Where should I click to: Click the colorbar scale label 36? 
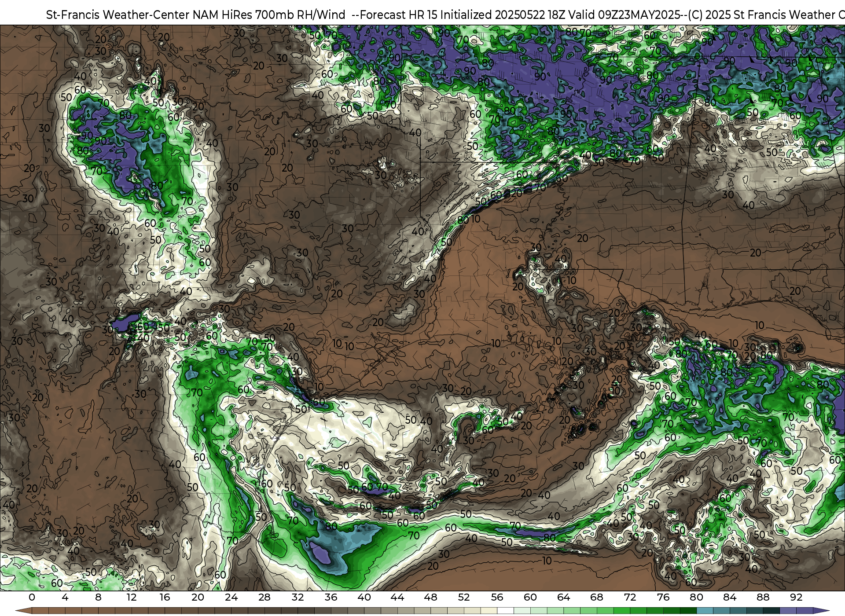331,597
